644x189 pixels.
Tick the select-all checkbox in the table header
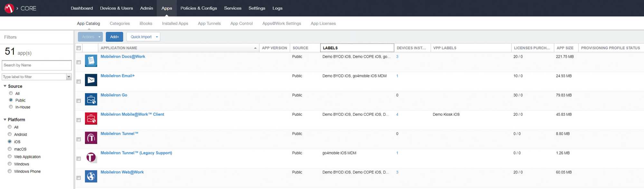pyautogui.click(x=79, y=48)
